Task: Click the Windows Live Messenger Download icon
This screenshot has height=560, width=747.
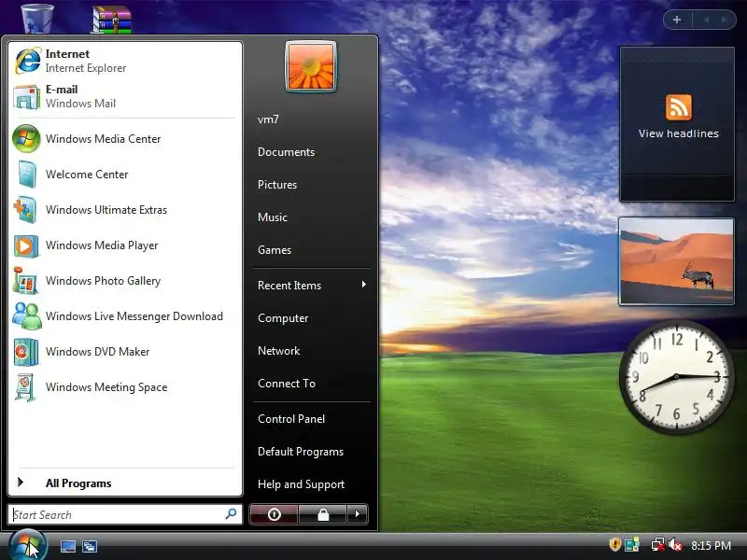Action: coord(27,316)
